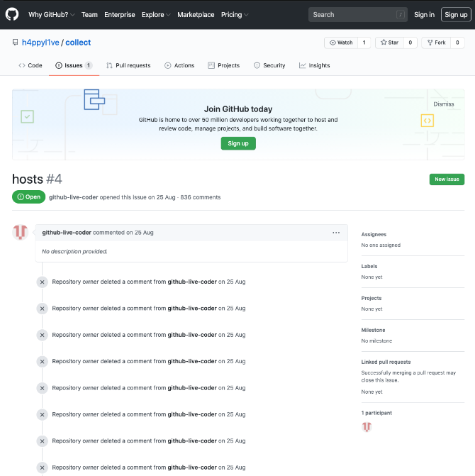Viewport: 475px width, 476px height.
Task: Click the X icon of the first deleted-comment event
Action: pos(42,282)
